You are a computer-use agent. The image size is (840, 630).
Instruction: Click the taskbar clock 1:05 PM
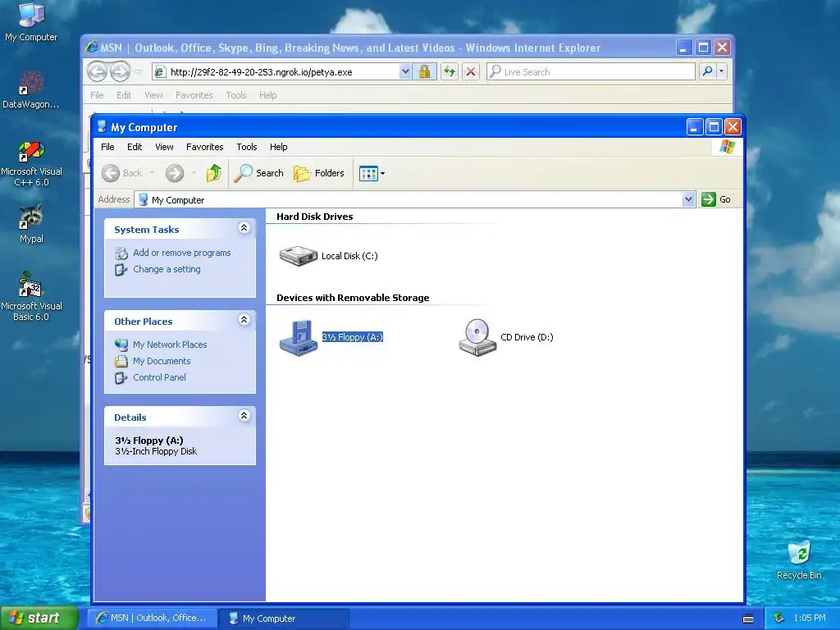click(x=810, y=619)
